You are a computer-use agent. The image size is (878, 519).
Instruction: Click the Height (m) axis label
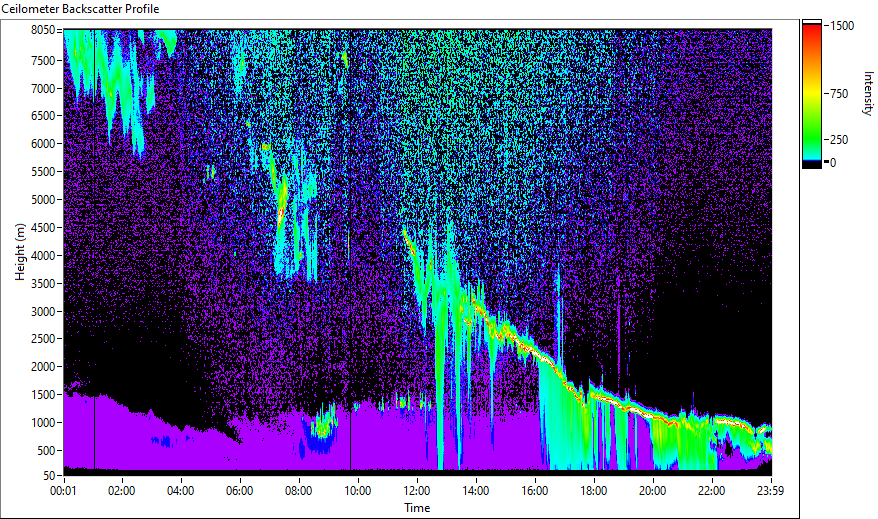coord(20,252)
